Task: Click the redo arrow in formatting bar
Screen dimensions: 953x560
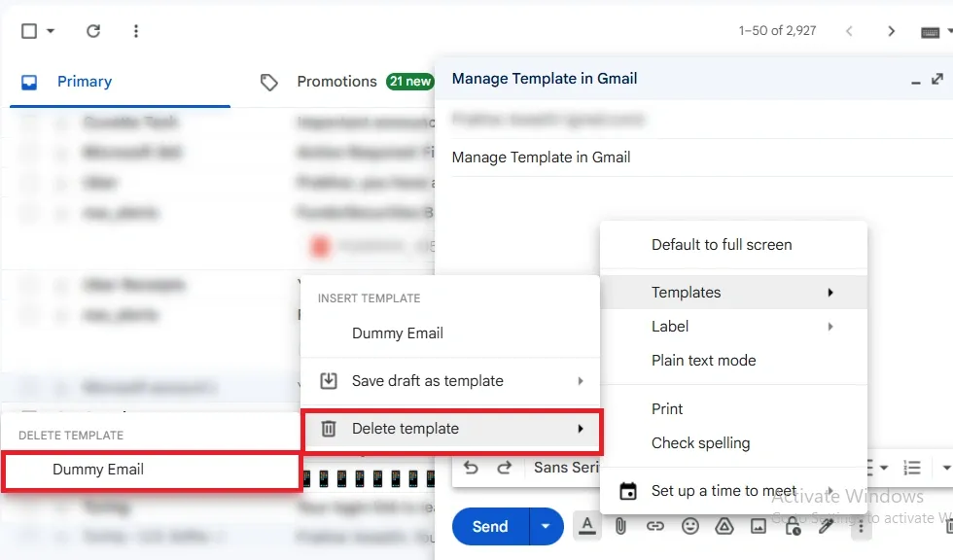Action: [x=505, y=468]
